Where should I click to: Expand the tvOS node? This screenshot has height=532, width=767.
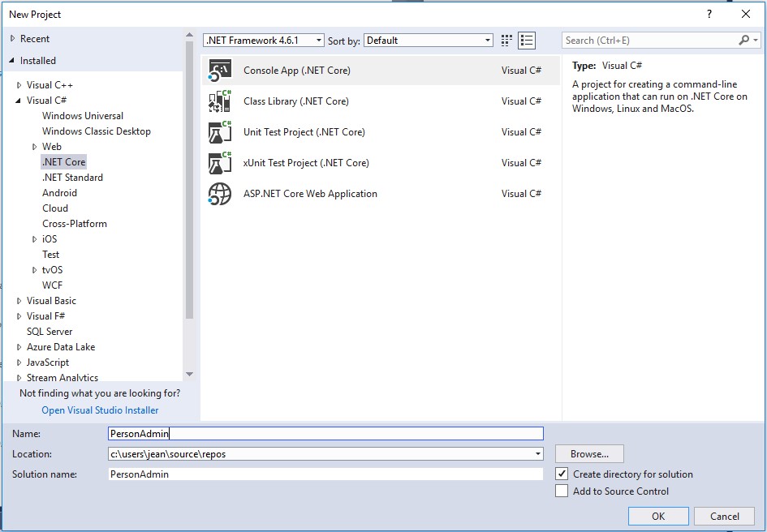34,270
